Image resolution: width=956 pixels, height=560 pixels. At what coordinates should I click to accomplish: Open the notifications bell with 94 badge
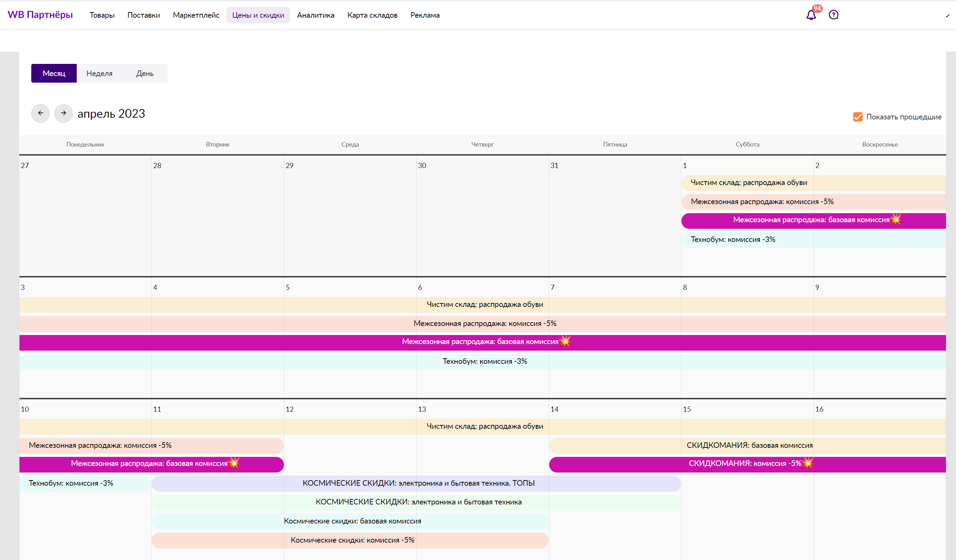[811, 15]
